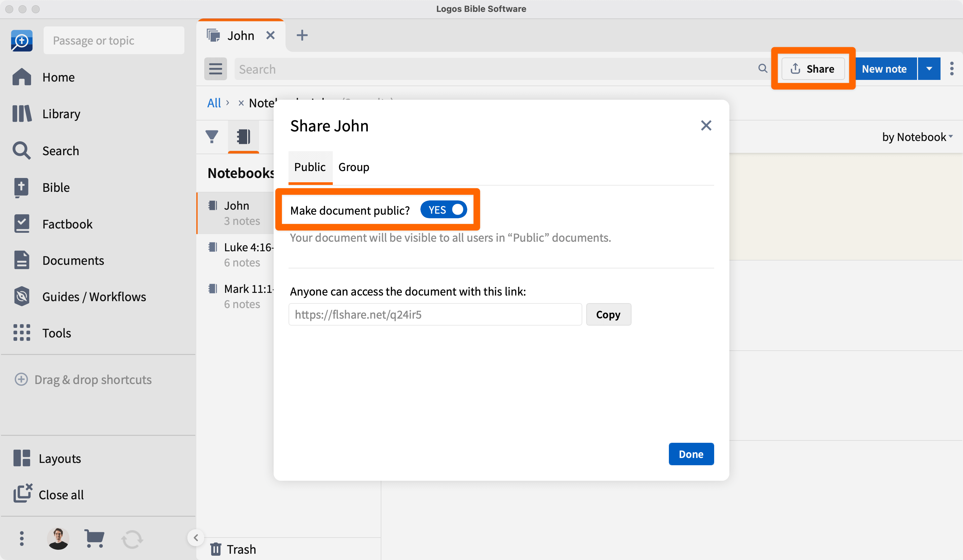This screenshot has width=963, height=560.
Task: Click the notes Search field
Action: [x=503, y=69]
